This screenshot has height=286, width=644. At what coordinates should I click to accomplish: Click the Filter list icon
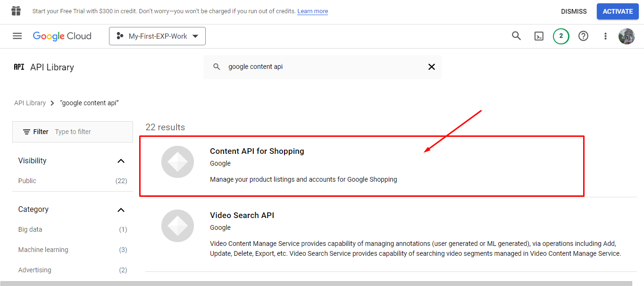click(x=27, y=132)
